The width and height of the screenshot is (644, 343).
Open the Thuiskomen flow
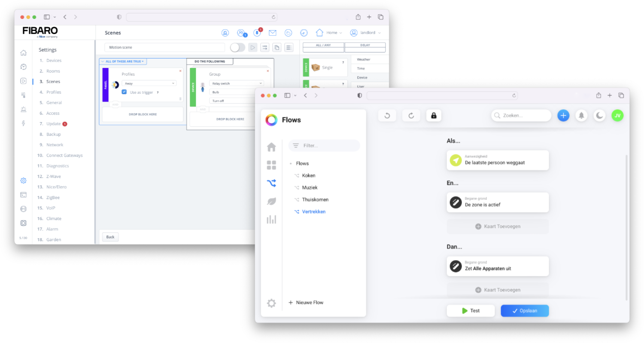click(315, 199)
